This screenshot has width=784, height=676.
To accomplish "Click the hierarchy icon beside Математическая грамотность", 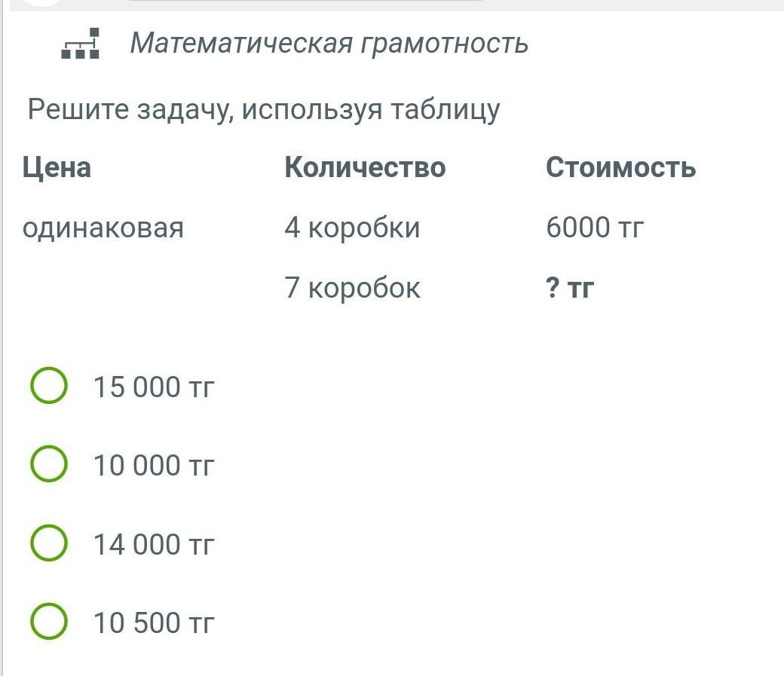I will click(x=80, y=44).
